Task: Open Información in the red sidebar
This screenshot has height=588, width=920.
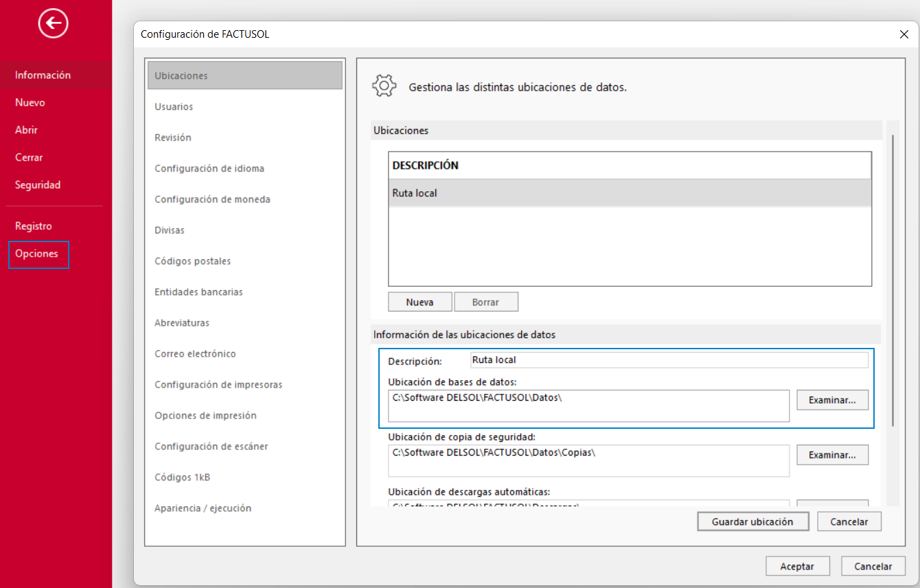Action: (43, 75)
